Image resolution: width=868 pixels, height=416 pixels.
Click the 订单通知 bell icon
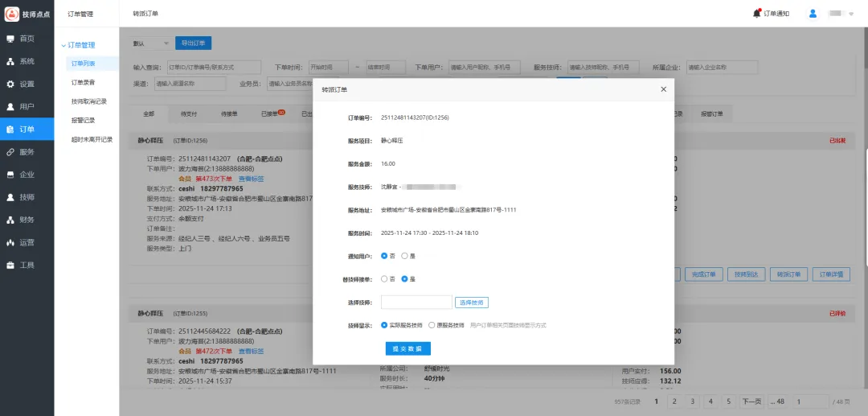[756, 13]
